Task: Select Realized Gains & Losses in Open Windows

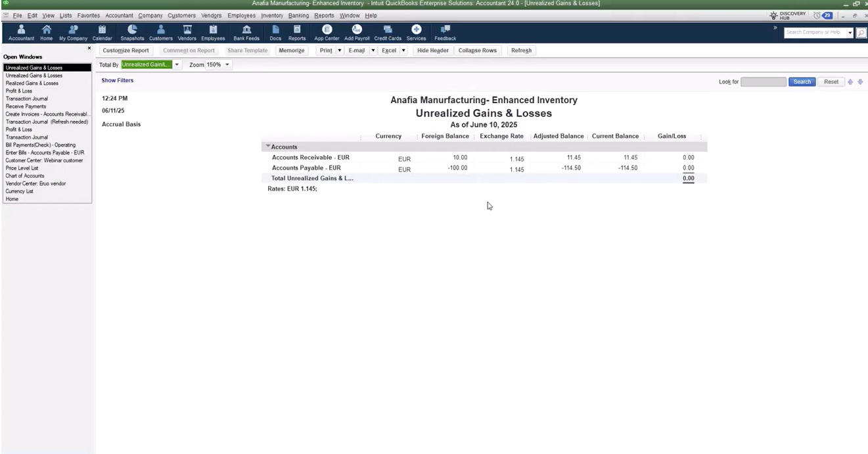Action: click(32, 83)
